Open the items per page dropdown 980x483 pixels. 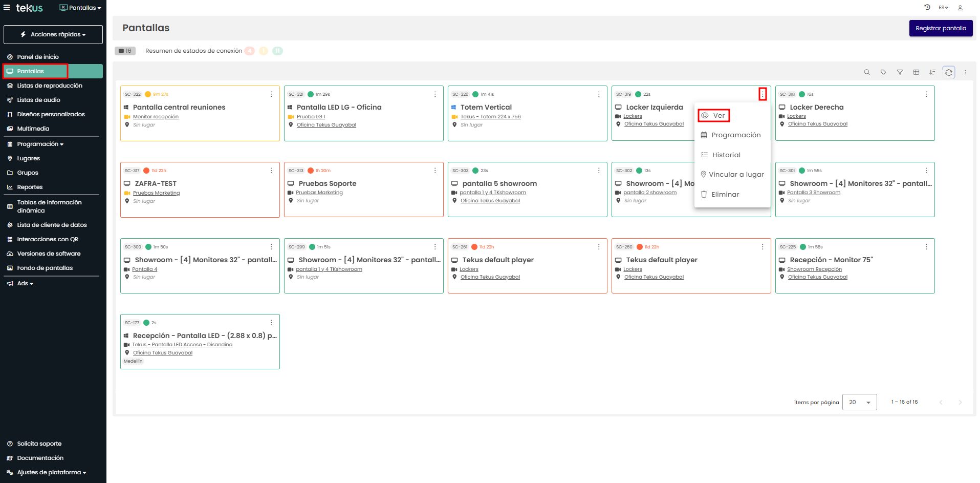(x=860, y=402)
